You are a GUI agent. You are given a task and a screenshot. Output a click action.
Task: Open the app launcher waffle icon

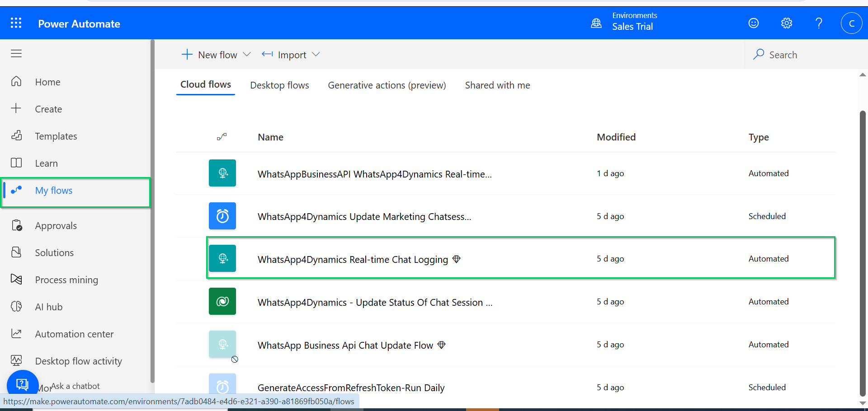(16, 23)
